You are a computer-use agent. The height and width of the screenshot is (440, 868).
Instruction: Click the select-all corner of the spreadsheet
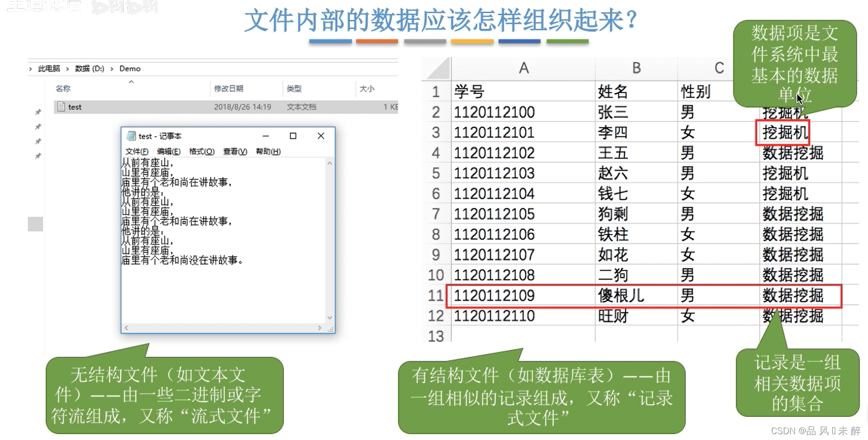click(x=438, y=68)
